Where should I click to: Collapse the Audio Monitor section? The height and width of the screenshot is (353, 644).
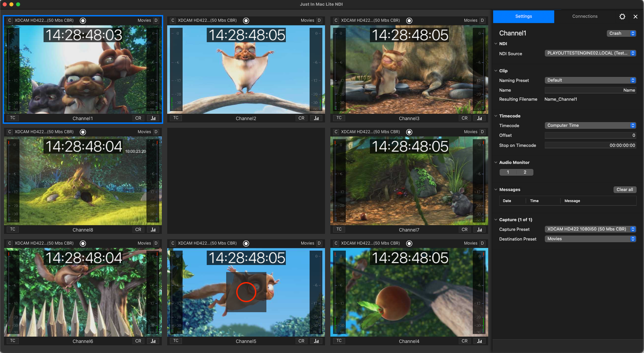496,163
